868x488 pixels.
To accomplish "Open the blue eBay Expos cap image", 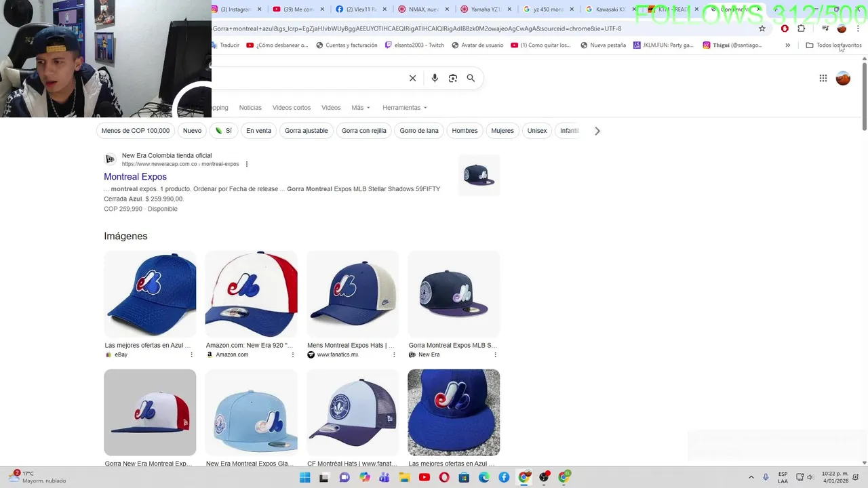I will pyautogui.click(x=150, y=294).
